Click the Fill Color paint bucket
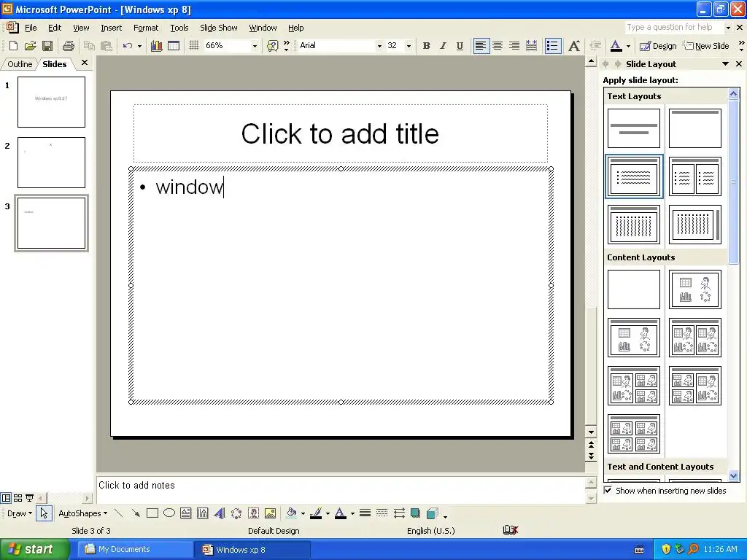 click(291, 513)
